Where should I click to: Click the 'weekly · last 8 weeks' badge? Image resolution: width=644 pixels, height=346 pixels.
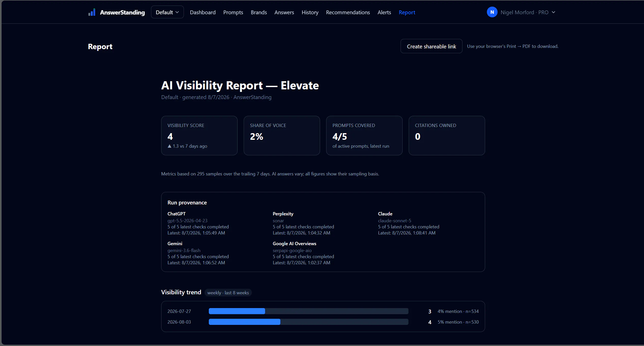[228, 293]
